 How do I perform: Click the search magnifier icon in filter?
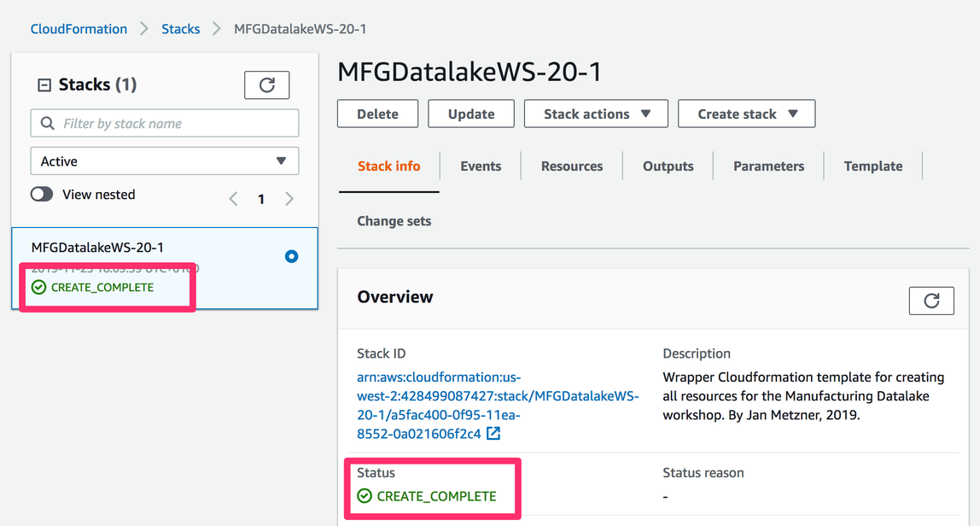(x=47, y=124)
